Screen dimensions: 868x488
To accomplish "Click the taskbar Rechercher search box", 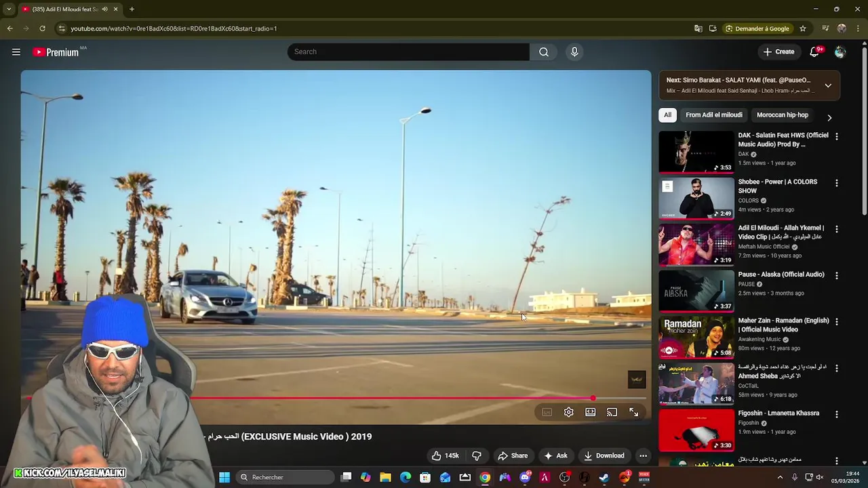I will tap(286, 477).
